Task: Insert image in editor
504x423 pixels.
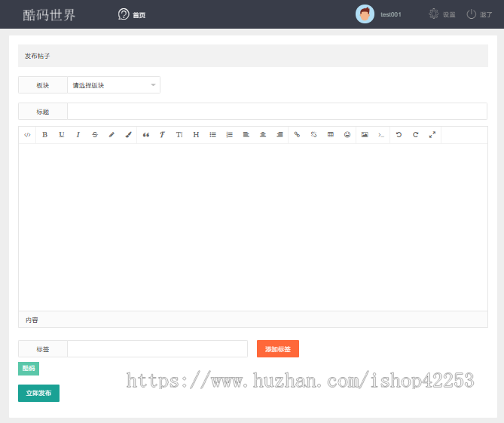Action: [365, 135]
